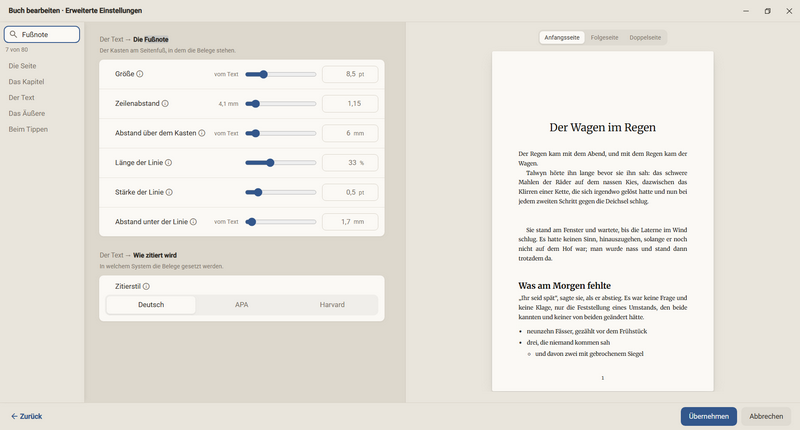The width and height of the screenshot is (800, 430).
Task: Click the Länge der Linie slider handle
Action: 270,163
